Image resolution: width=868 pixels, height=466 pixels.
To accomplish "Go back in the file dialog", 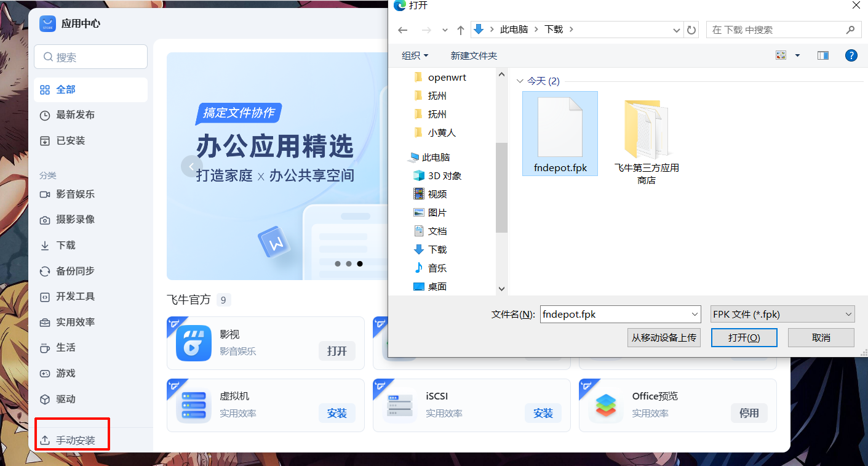I will tap(403, 30).
